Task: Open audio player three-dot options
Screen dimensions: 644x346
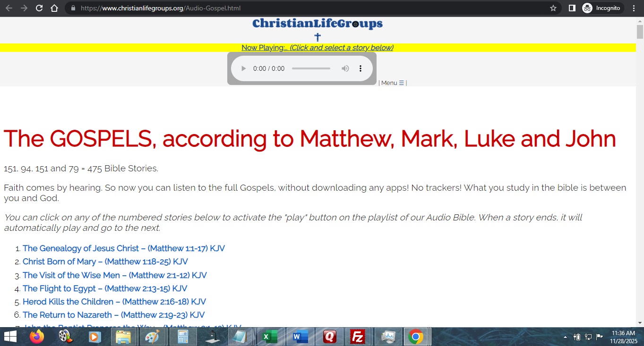Action: [360, 68]
